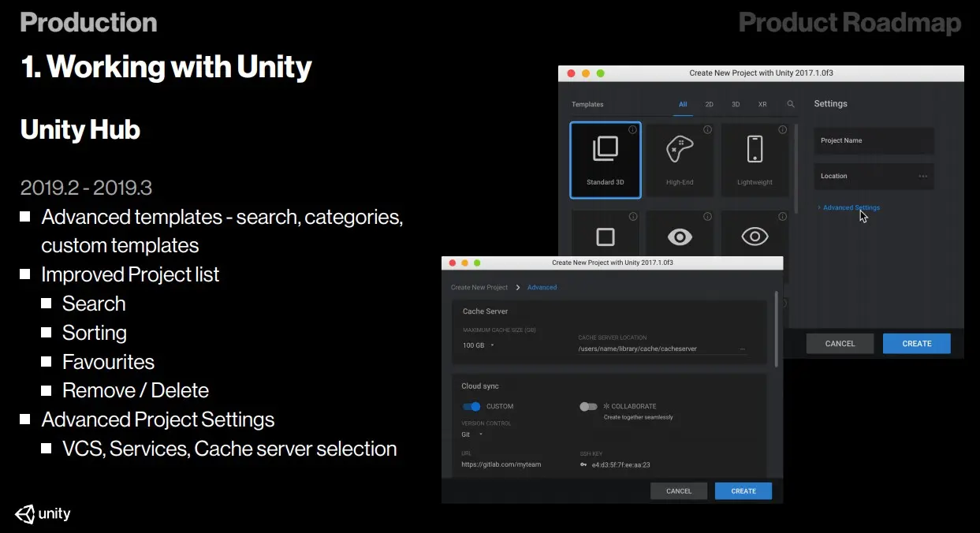Click the Advanced window vertical scrollbar
Viewport: 980px width, 533px height.
coord(777,330)
